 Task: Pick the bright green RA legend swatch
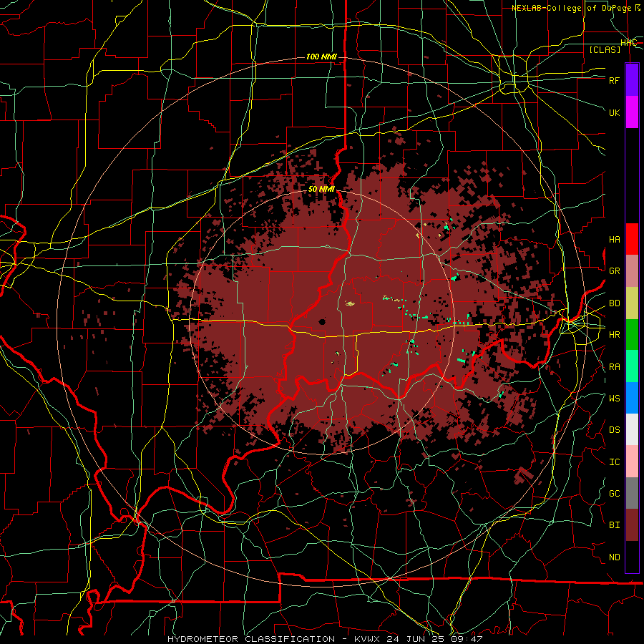(632, 366)
